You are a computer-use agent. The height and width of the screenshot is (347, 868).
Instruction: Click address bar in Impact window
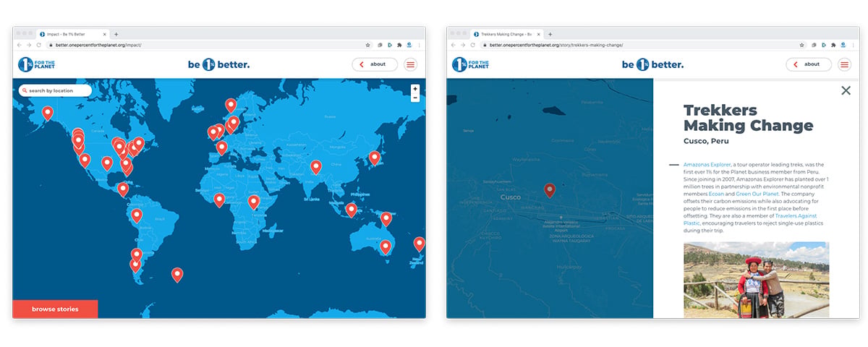pyautogui.click(x=210, y=45)
